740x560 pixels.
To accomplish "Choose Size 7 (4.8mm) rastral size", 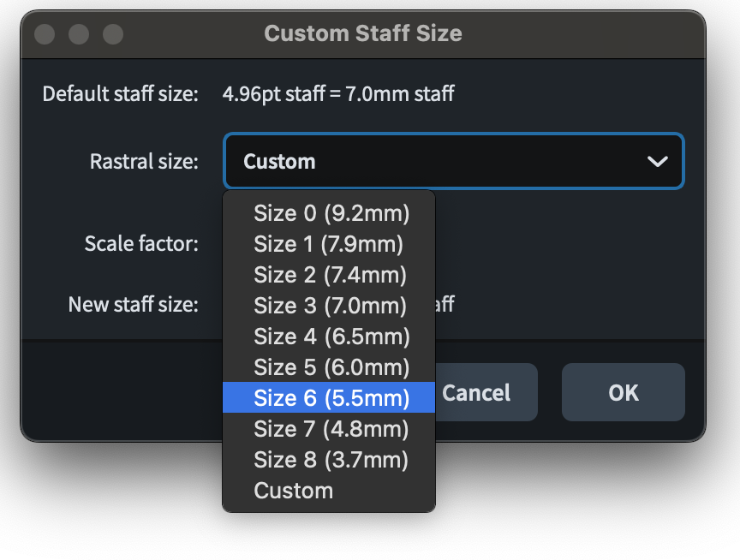I will pos(331,429).
